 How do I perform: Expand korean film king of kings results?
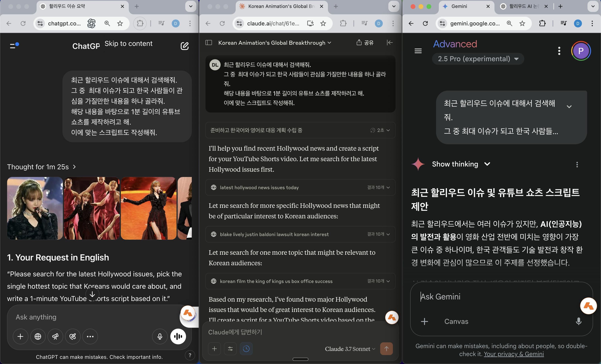pyautogui.click(x=300, y=281)
